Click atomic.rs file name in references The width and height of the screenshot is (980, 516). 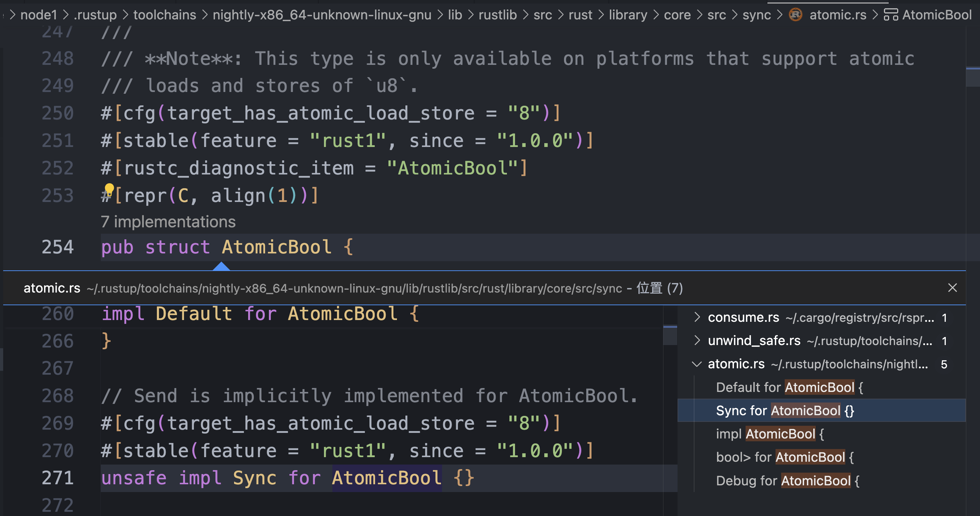pyautogui.click(x=736, y=364)
